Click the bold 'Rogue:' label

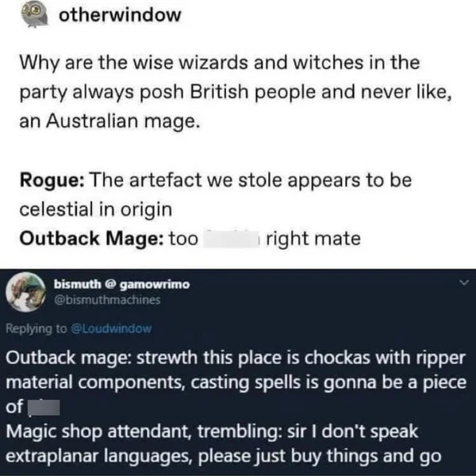[52, 180]
